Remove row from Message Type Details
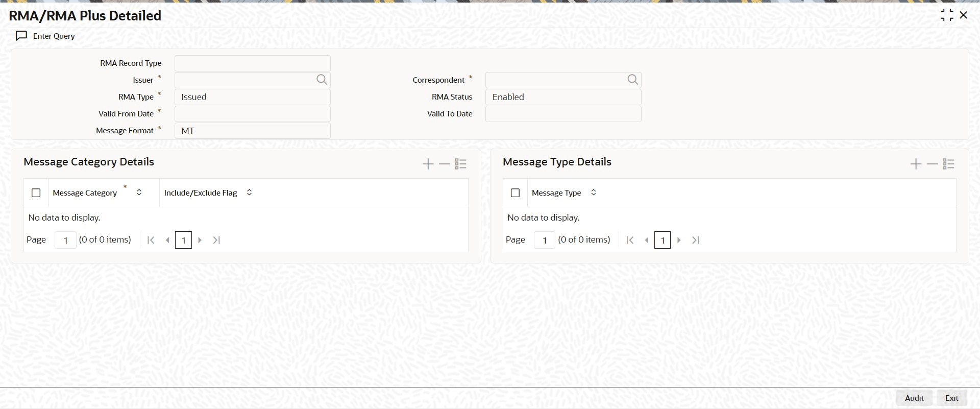 [932, 164]
